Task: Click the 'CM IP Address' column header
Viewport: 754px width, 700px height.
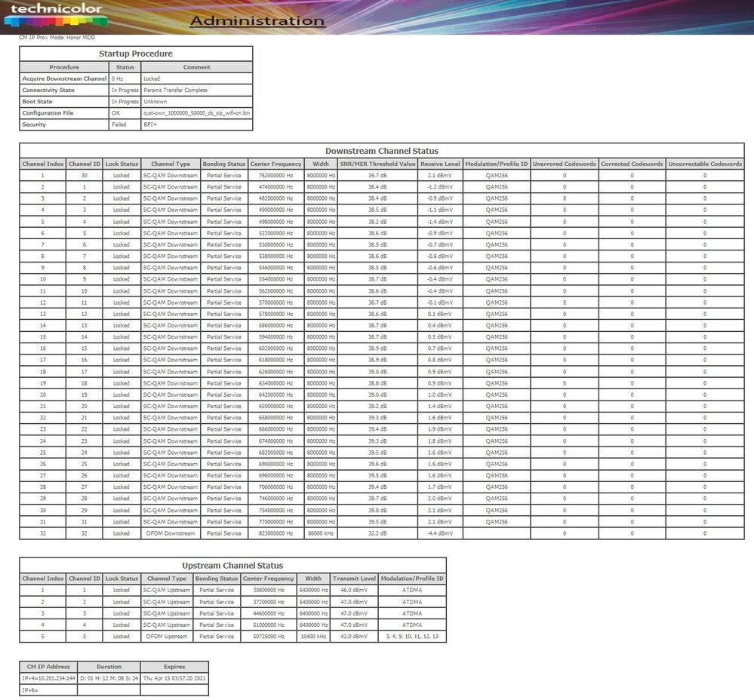Action: pyautogui.click(x=48, y=667)
